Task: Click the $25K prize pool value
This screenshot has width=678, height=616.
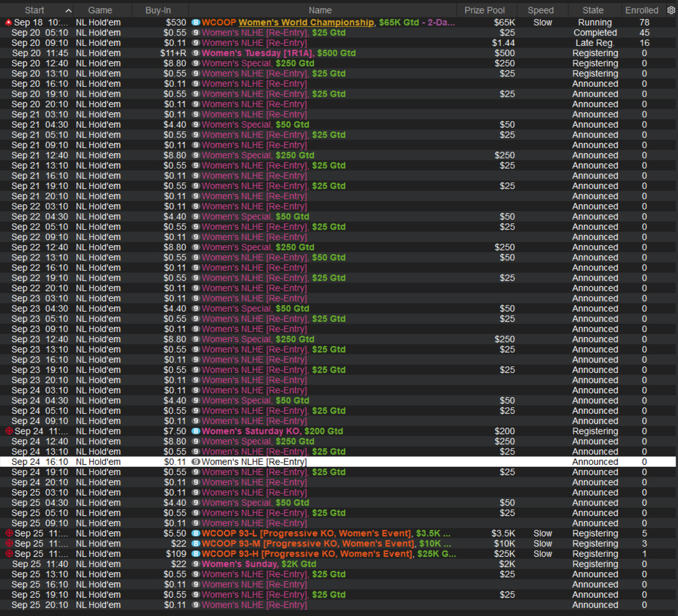Action: [x=504, y=554]
